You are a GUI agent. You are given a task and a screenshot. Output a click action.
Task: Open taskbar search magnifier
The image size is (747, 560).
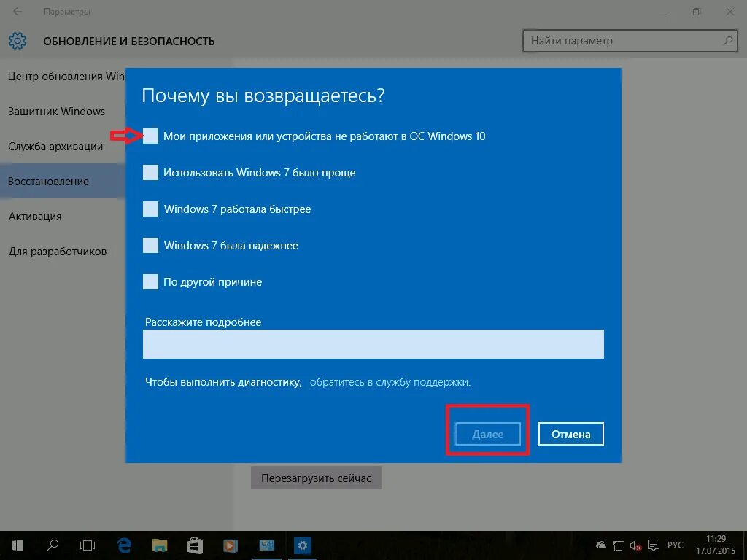pyautogui.click(x=53, y=545)
